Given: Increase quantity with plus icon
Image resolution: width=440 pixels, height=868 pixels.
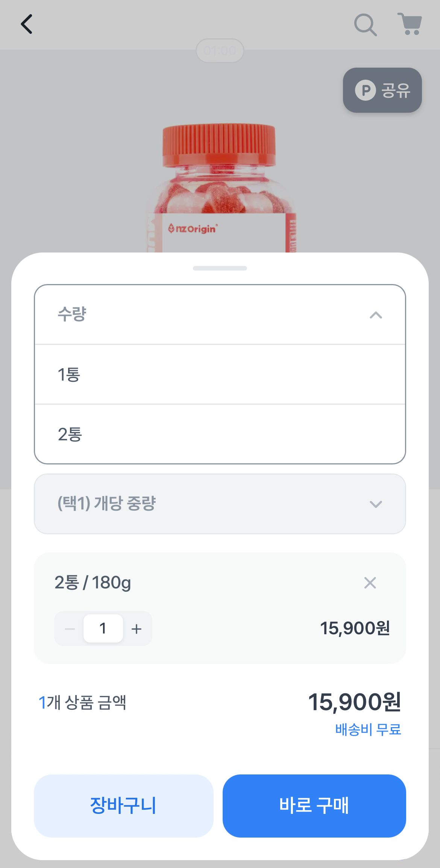Looking at the screenshot, I should pos(137,629).
